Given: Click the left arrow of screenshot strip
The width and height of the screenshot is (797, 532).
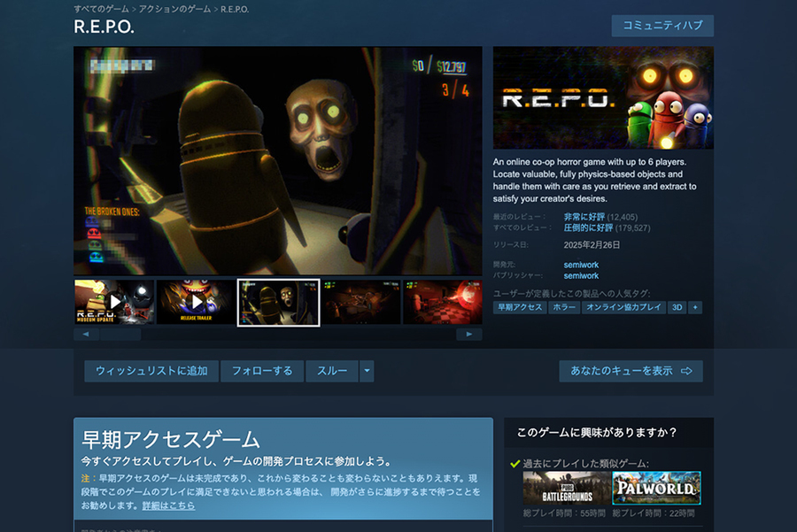Looking at the screenshot, I should (x=86, y=335).
